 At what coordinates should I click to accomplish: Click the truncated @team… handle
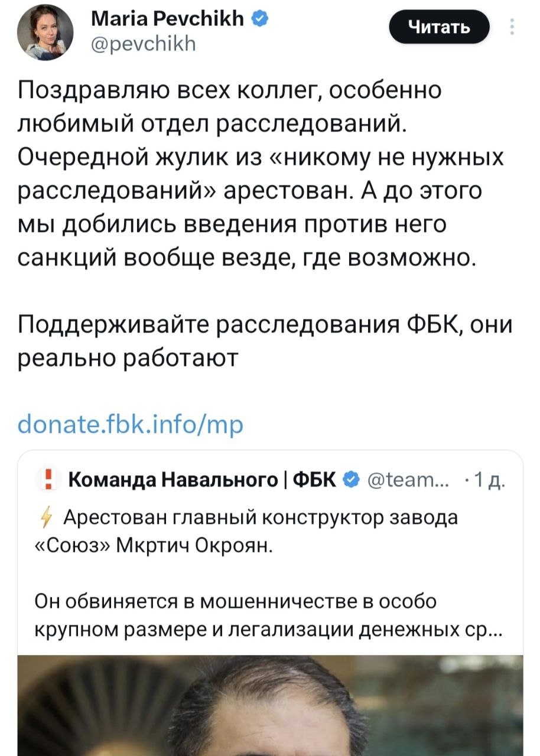click(409, 478)
